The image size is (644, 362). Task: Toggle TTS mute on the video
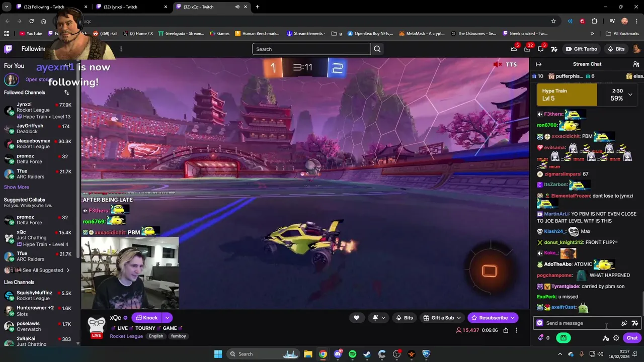(x=498, y=64)
